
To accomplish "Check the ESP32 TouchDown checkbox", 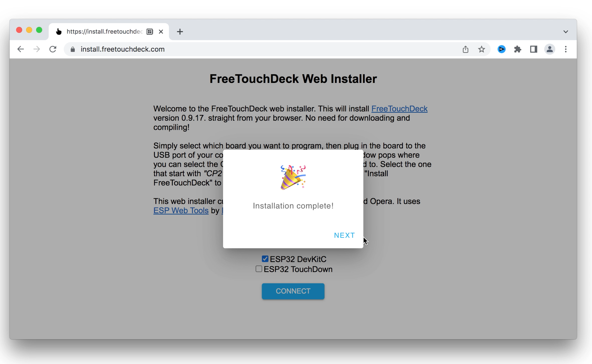I will tap(259, 269).
